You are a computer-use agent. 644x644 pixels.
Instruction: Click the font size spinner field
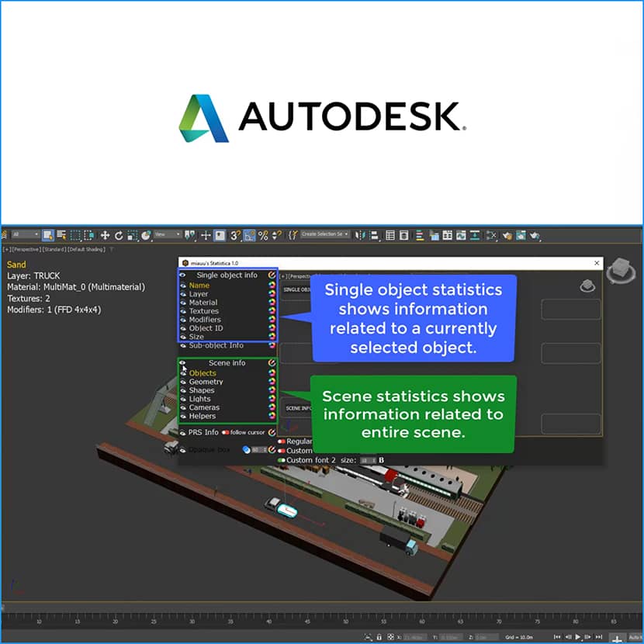[x=368, y=460]
